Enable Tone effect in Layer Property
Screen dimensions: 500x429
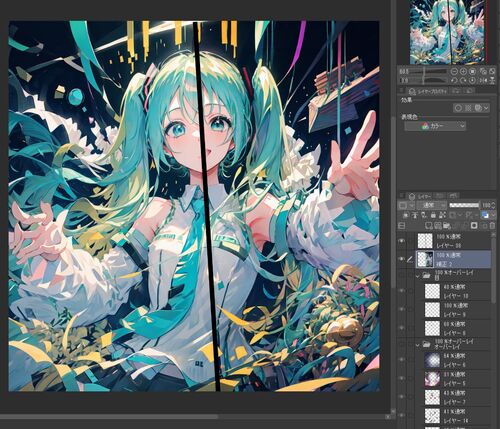point(468,108)
